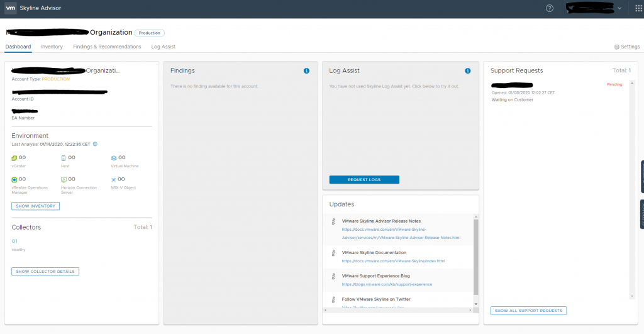The image size is (644, 334).
Task: Click info icon beside VMware Skyline Documentation
Action: pyautogui.click(x=333, y=253)
